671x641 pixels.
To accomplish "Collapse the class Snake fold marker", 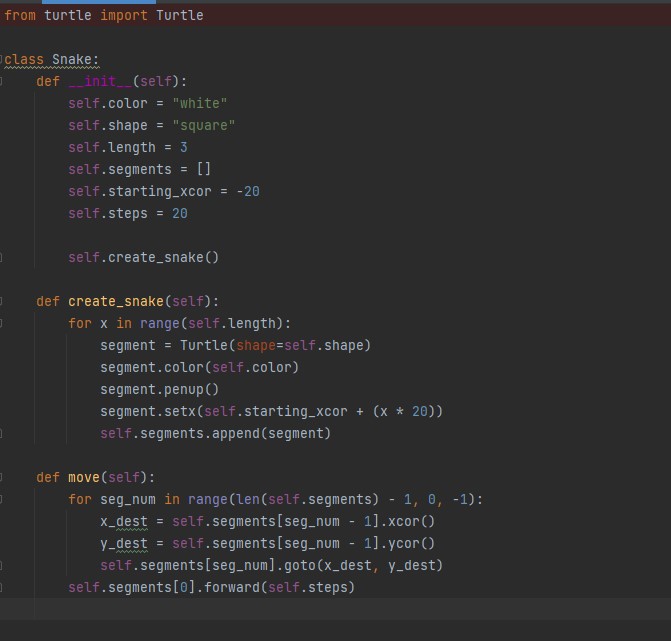I will (1, 59).
